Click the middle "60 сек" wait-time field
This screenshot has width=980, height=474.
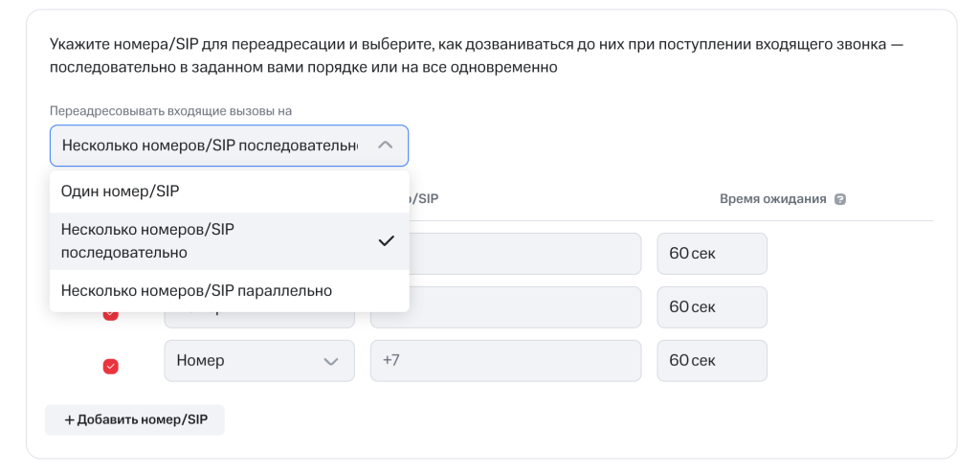click(x=712, y=307)
